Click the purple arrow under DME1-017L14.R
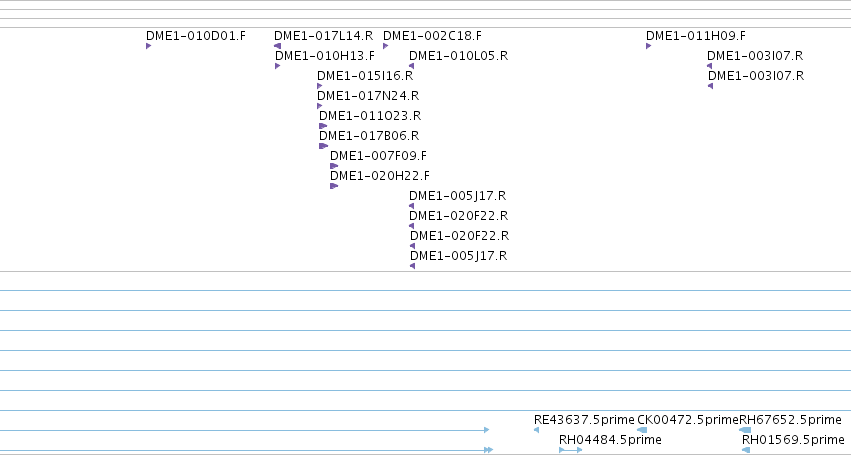The height and width of the screenshot is (455, 851). coord(278,46)
